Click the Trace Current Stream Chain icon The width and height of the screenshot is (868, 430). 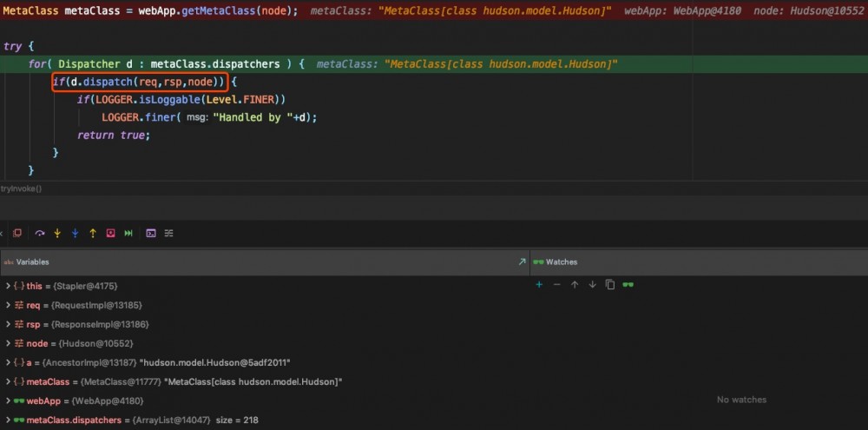coord(169,234)
